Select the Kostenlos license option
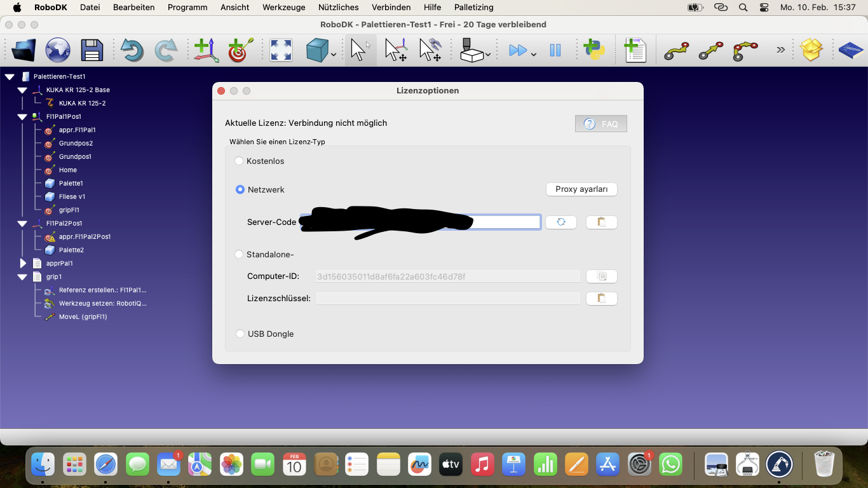This screenshot has width=868, height=488. pos(240,161)
